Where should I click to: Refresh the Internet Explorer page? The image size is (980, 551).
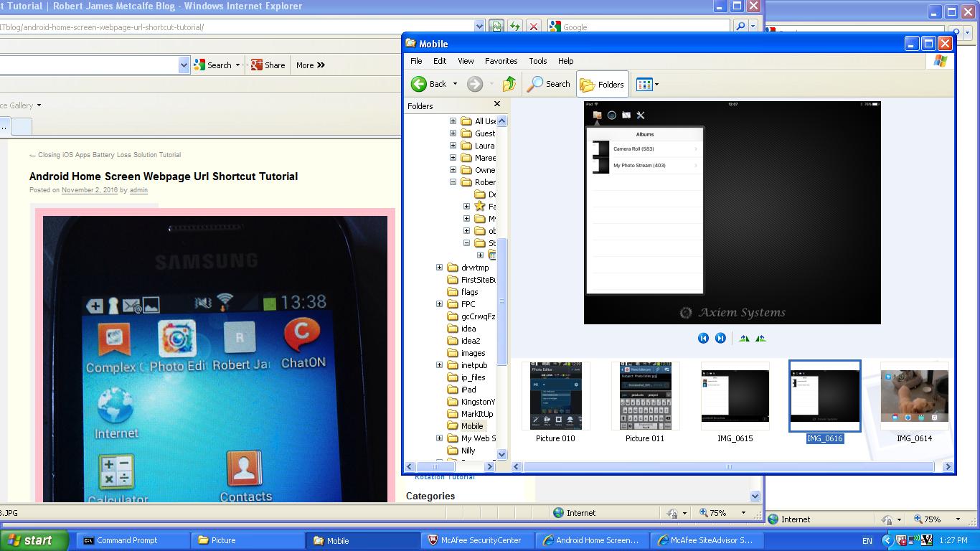click(515, 27)
